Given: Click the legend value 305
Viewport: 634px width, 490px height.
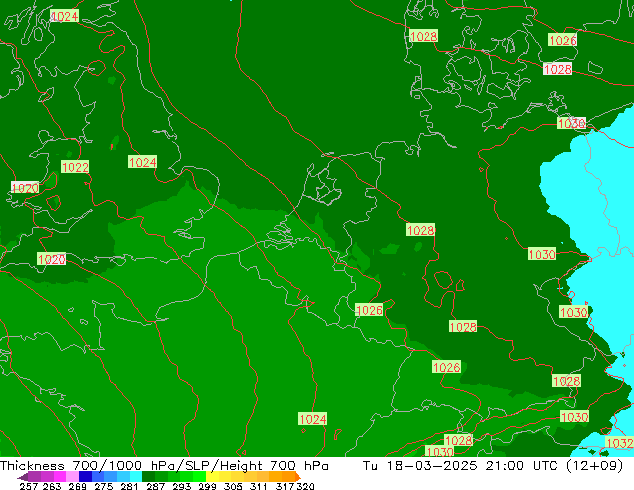Looking at the screenshot, I should pos(233,486).
